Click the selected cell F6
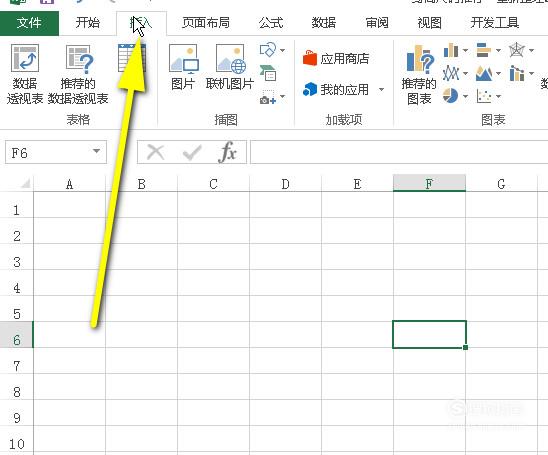The height and width of the screenshot is (455, 548). (429, 334)
